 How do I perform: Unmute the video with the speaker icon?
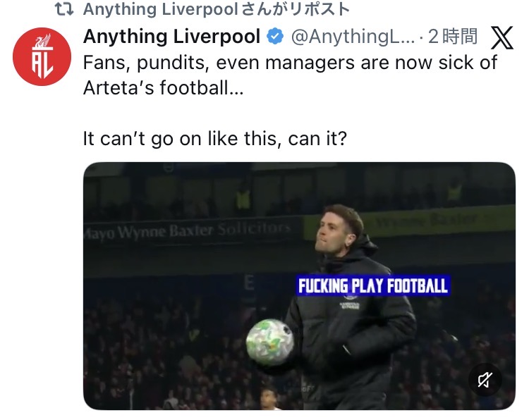pos(485,381)
